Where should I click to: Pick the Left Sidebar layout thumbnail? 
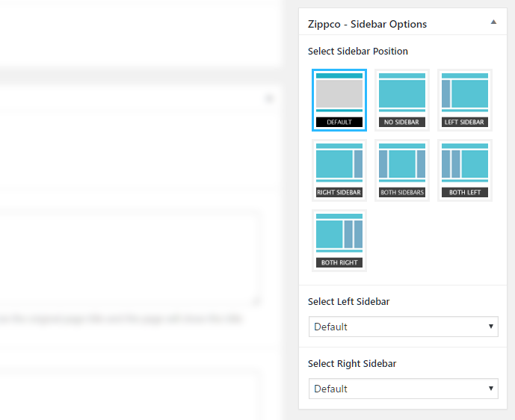465,100
